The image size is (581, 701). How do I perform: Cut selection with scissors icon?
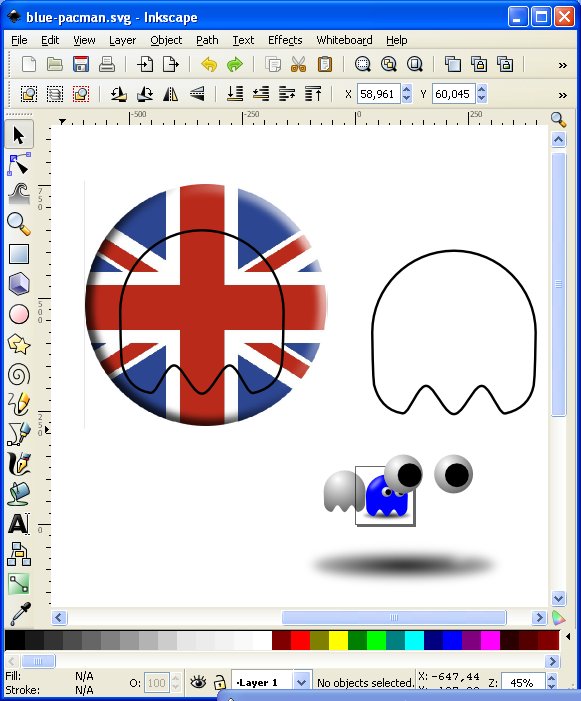[x=299, y=64]
